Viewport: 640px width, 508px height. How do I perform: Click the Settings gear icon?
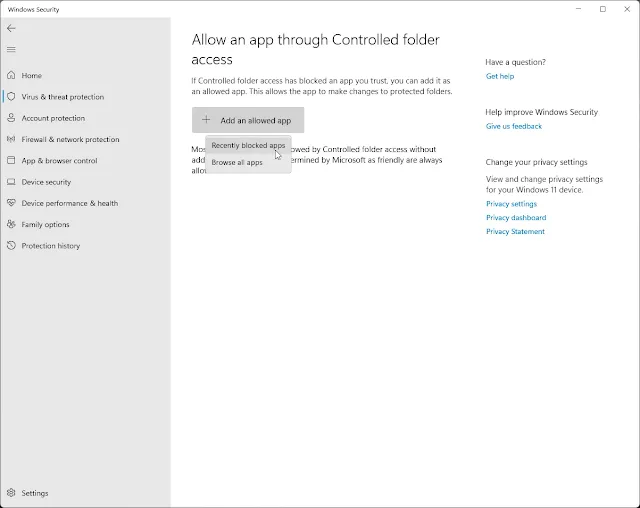point(11,492)
